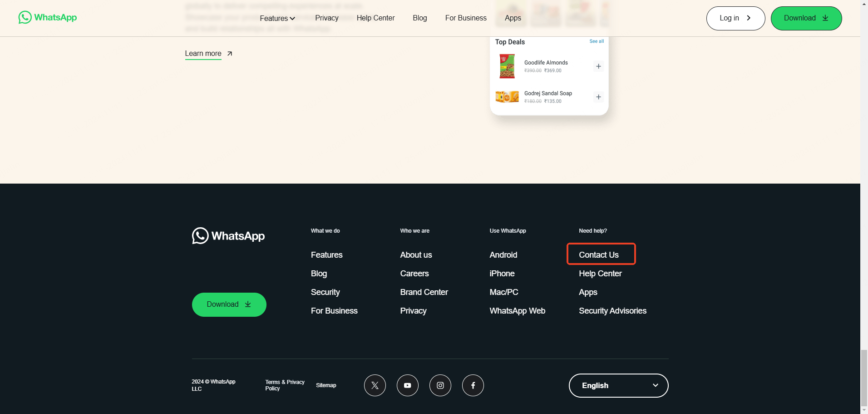Click Learn more arrow icon
This screenshot has height=414, width=868.
[230, 54]
